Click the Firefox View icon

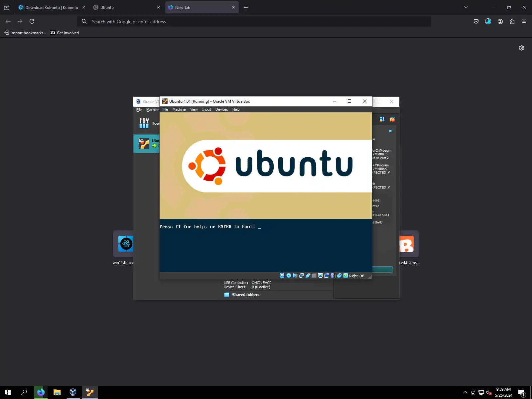point(7,7)
